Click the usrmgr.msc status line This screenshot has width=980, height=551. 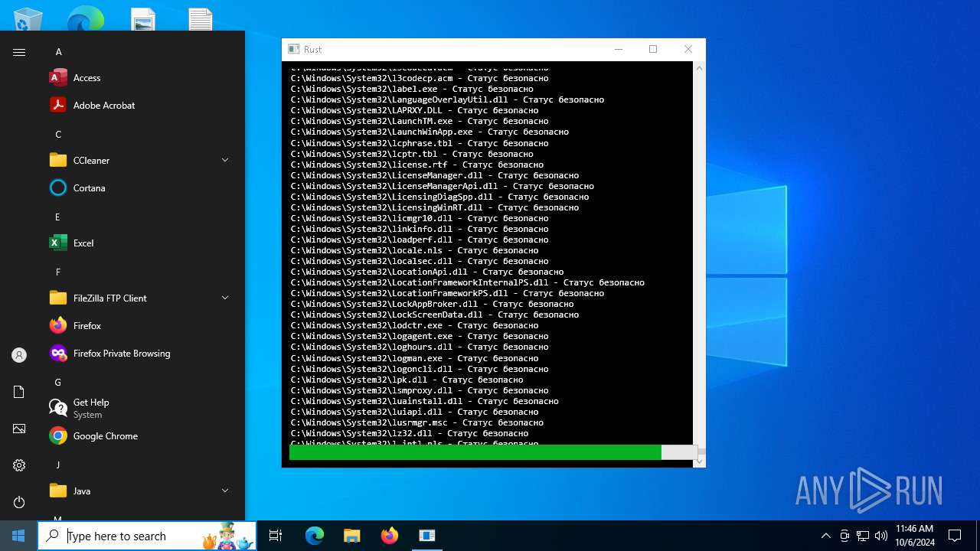[417, 422]
